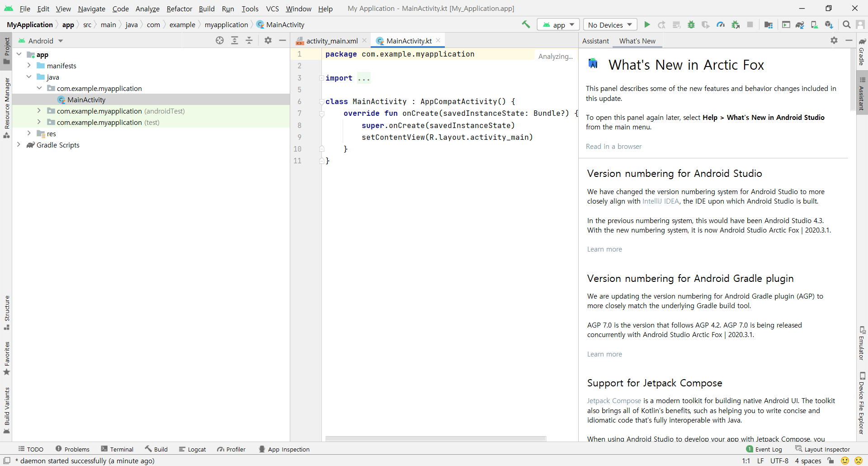Run the app with green play button

(x=647, y=24)
